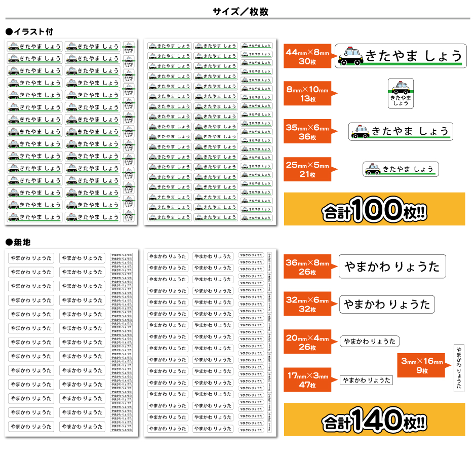Click the 3mm×16mm 9枚 size tag
The height and width of the screenshot is (456, 476).
(421, 365)
